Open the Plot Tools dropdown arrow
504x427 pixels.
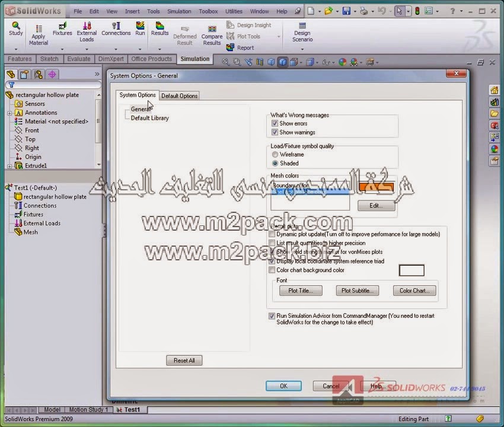pyautogui.click(x=279, y=37)
